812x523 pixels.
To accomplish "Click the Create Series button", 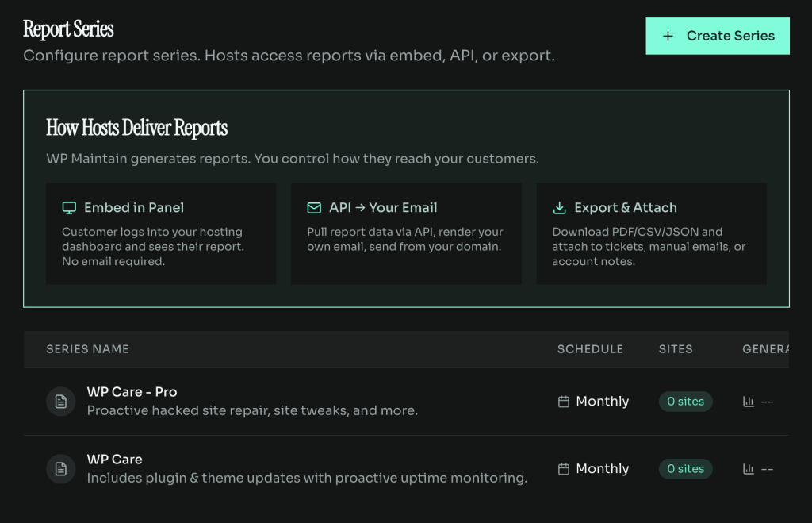I will (717, 36).
